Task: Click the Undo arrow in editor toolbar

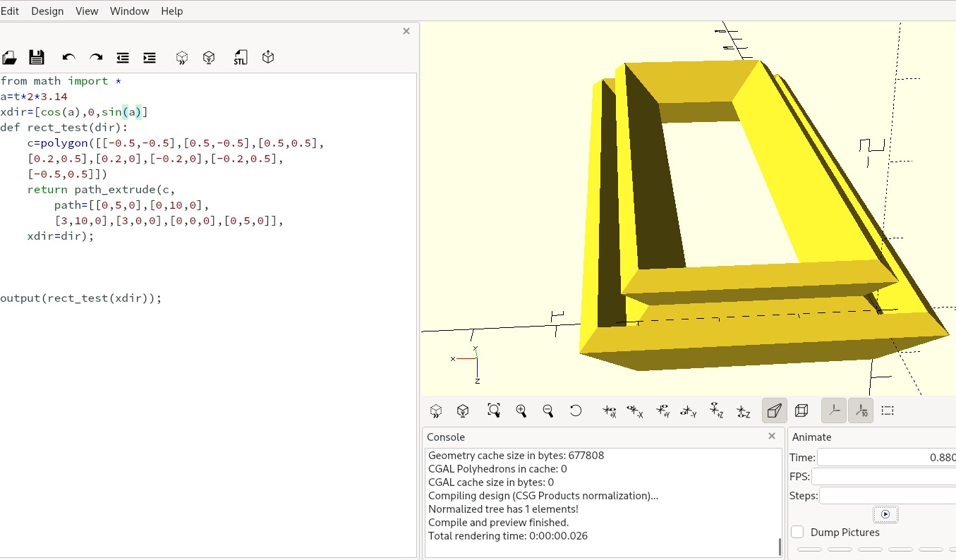Action: pos(68,58)
